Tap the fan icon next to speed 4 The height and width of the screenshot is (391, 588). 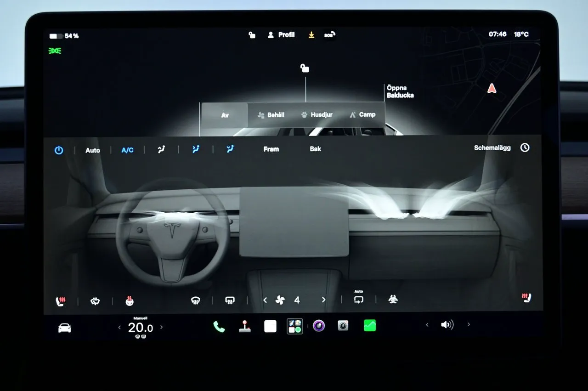tap(280, 300)
